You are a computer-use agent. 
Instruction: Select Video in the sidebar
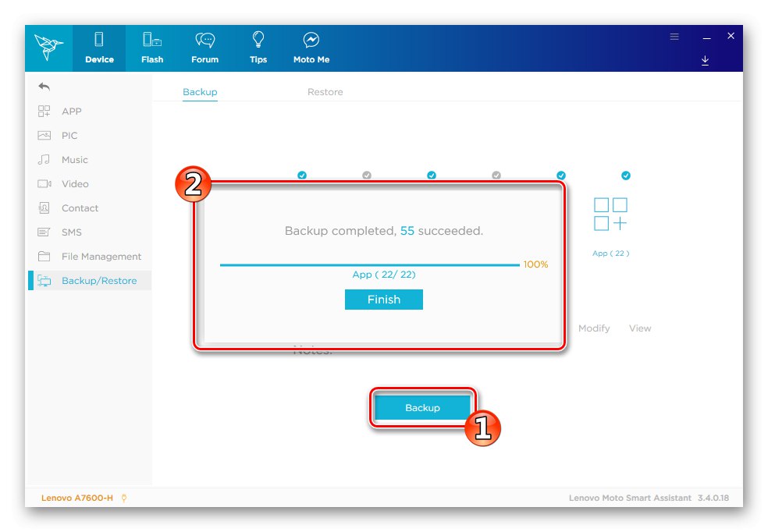[x=90, y=183]
